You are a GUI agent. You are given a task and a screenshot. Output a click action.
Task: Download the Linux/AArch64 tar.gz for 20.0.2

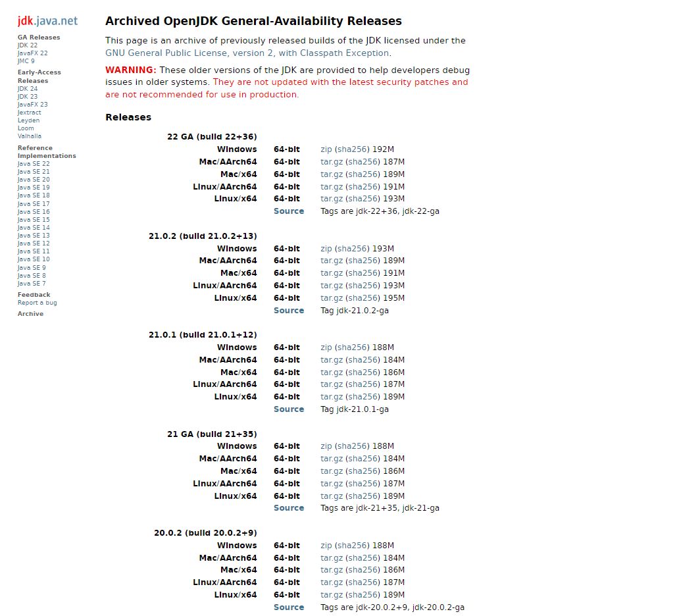click(x=331, y=582)
